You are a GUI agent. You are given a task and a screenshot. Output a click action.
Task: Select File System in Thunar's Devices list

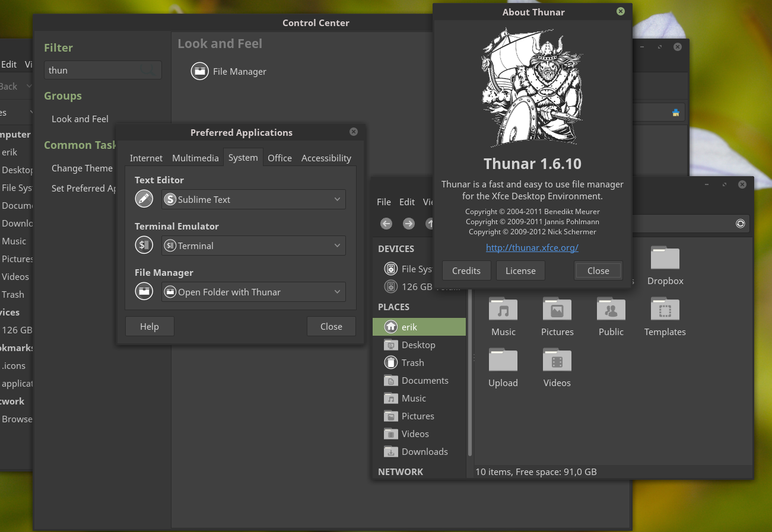pos(408,269)
